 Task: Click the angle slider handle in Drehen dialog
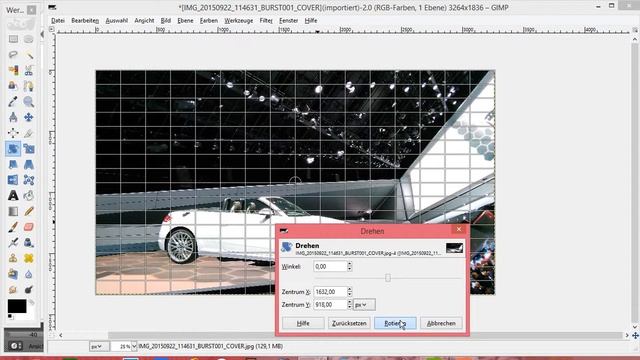[388, 278]
